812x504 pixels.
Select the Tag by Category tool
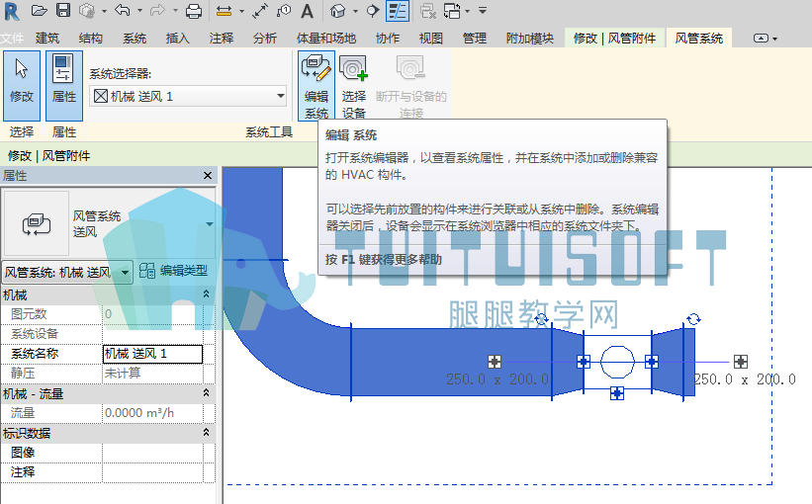tap(284, 10)
